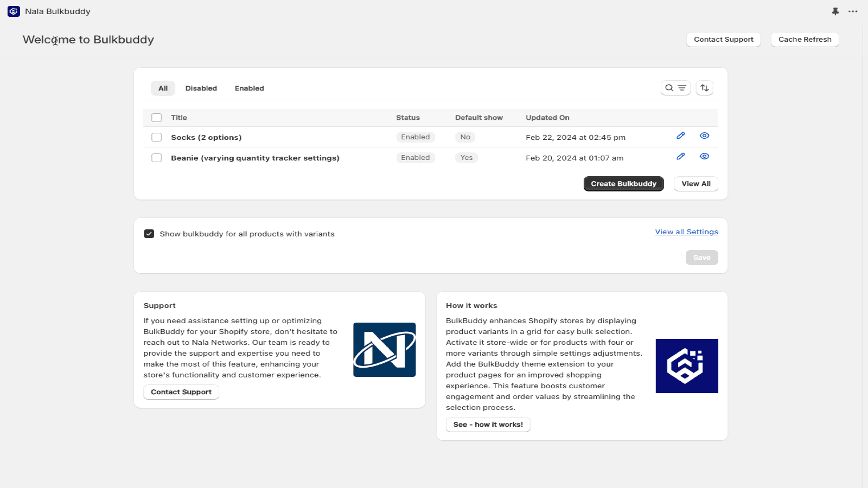Open View all Settings link
This screenshot has width=868, height=488.
coord(686,232)
